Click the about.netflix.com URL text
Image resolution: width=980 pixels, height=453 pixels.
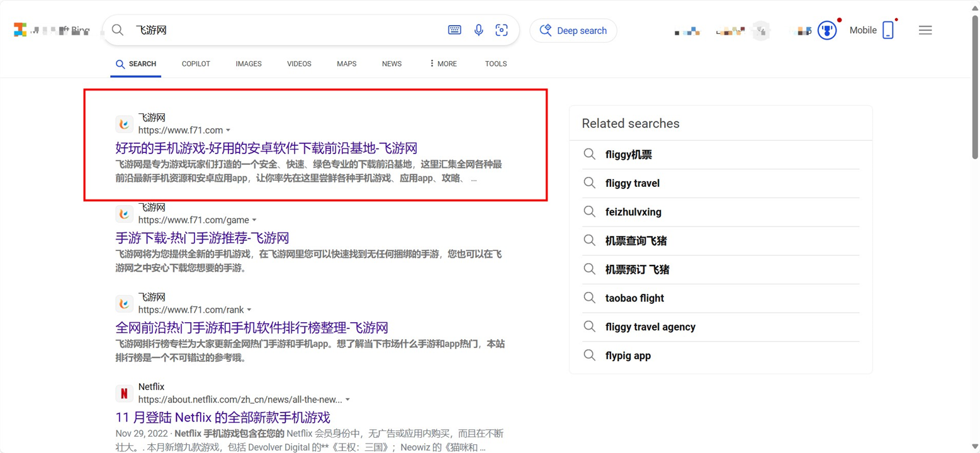point(240,400)
